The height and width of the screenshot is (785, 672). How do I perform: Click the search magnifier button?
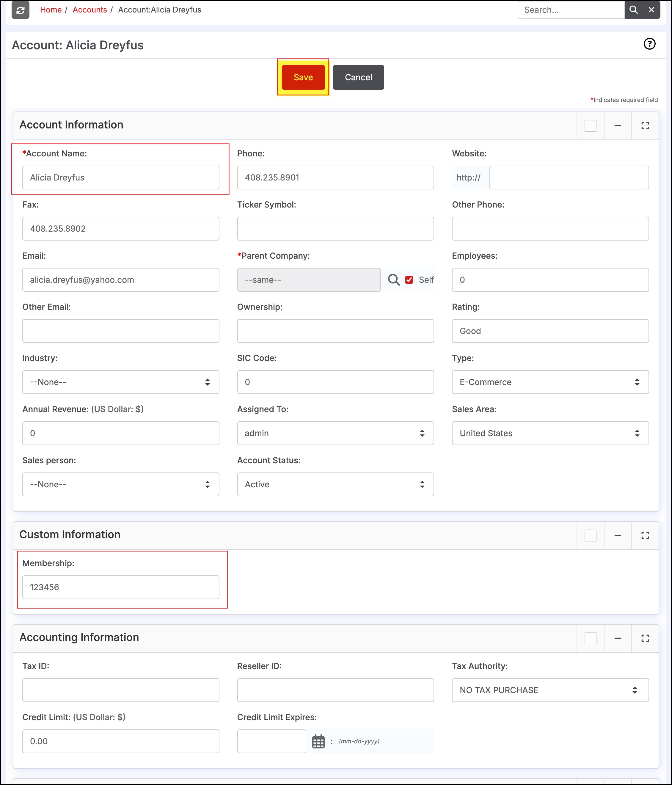point(633,10)
